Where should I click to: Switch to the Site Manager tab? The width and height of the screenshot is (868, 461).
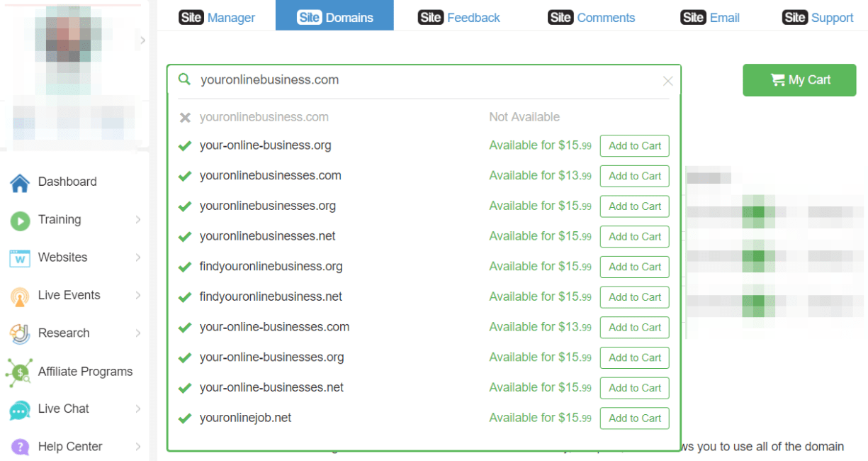tap(217, 18)
